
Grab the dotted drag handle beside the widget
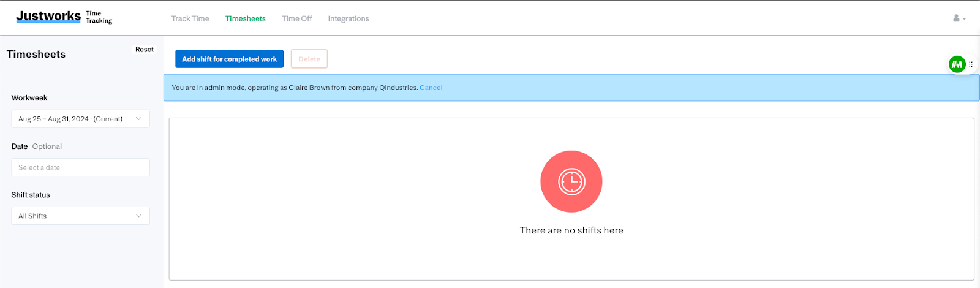(x=971, y=64)
